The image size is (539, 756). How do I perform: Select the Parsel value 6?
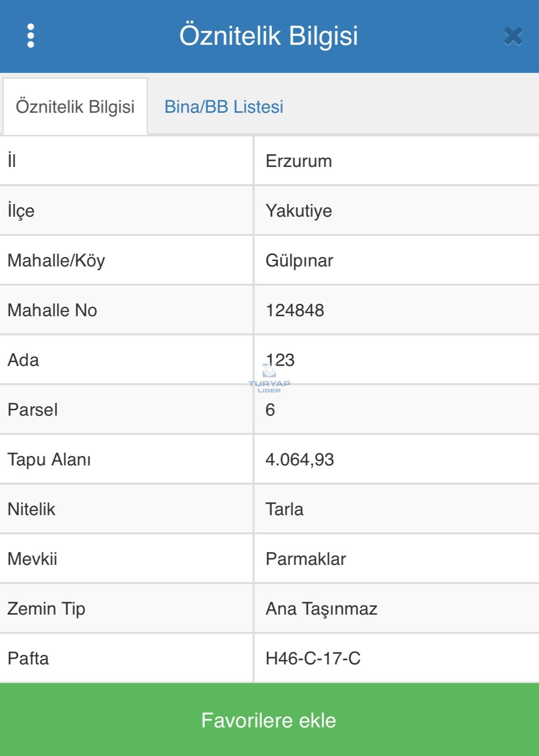[270, 410]
